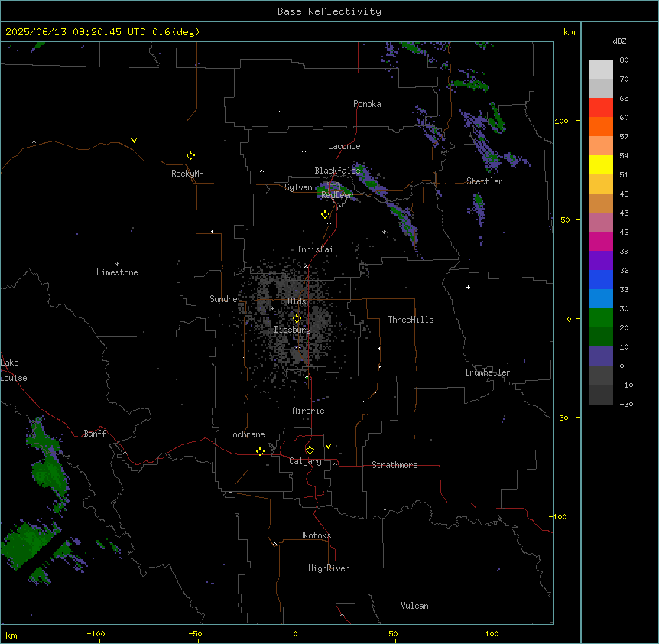This screenshot has width=659, height=644.
Task: Click the yellow v marker east of Calgary
Action: (328, 447)
